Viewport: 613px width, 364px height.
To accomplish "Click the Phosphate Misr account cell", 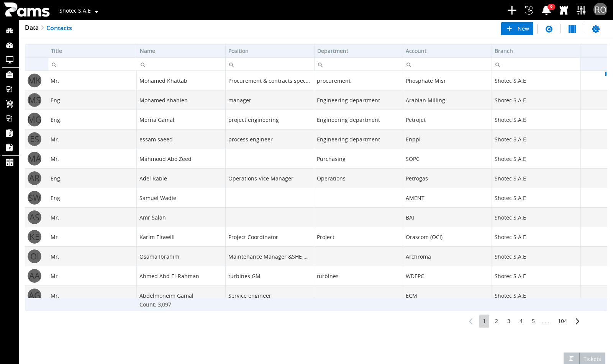I will pyautogui.click(x=447, y=81).
